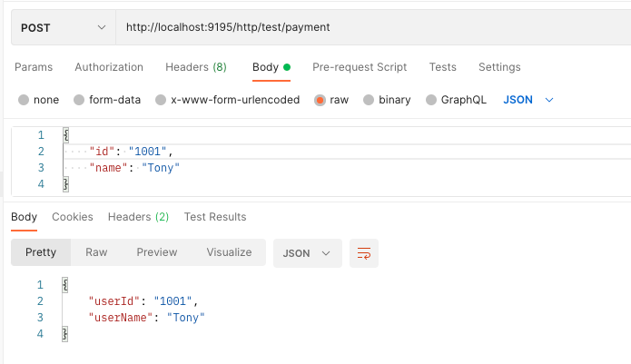
Task: Open the Authorization tab
Action: point(109,67)
